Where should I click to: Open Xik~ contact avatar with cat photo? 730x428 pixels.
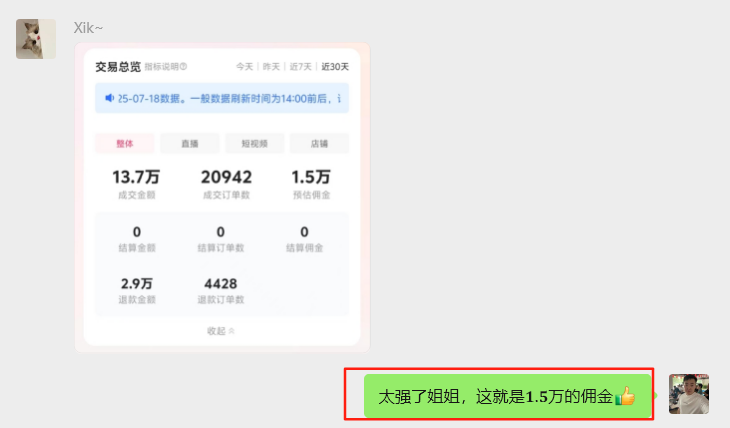tap(36, 39)
